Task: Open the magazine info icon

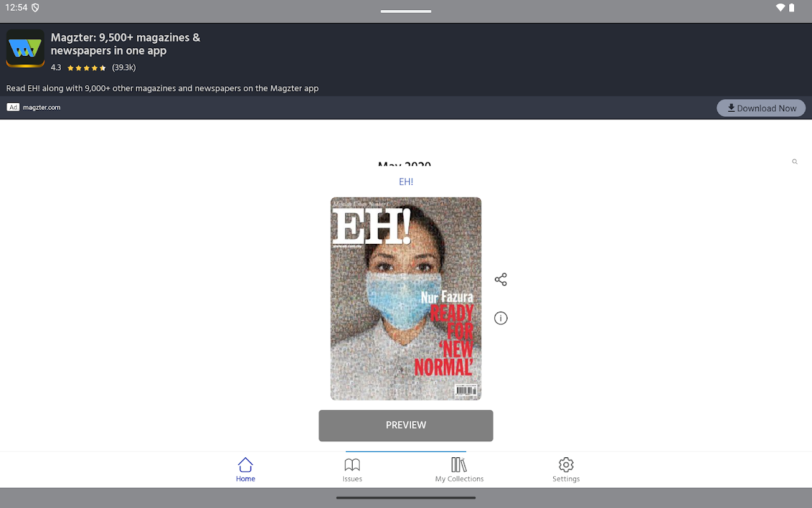Action: tap(501, 318)
